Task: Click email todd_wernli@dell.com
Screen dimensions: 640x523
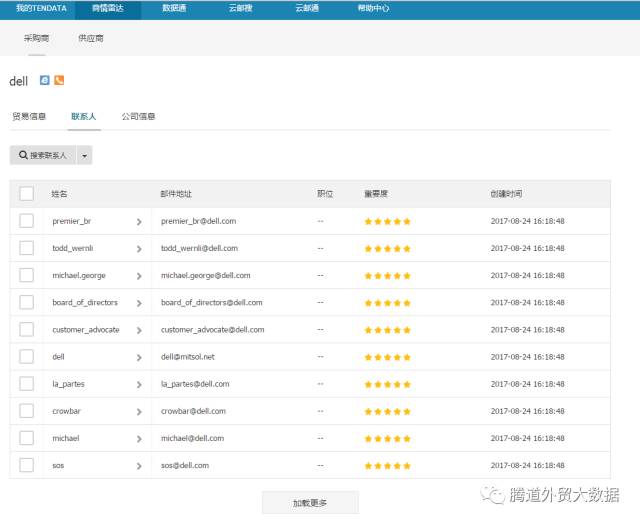Action: (x=199, y=248)
